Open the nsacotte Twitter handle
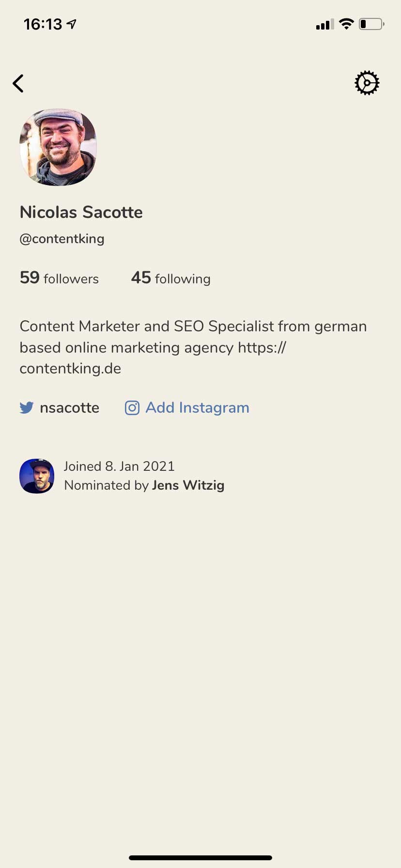This screenshot has height=868, width=401. click(69, 408)
